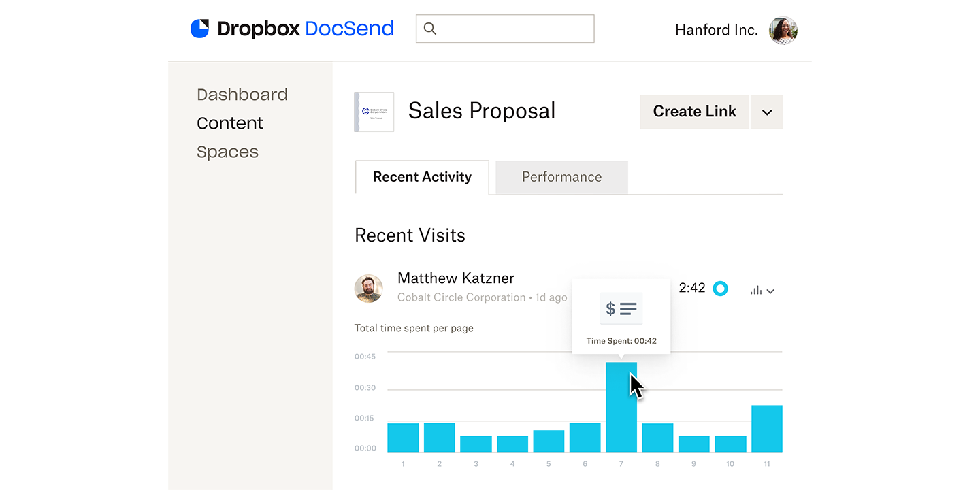Click the Matthew Katzner visitor name

tap(456, 278)
